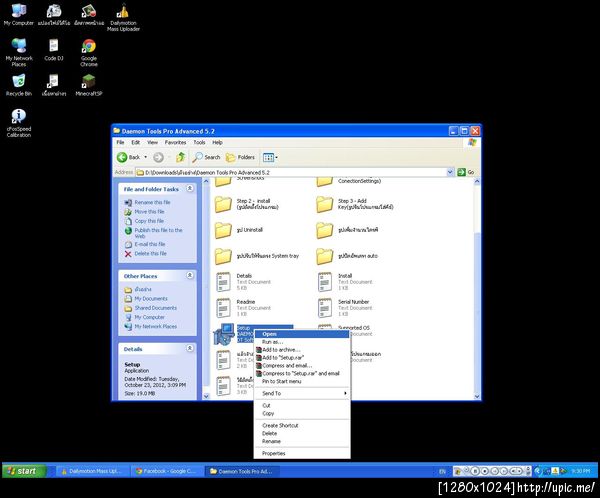Screen dimensions: 600x498
Task: Open the Help menu
Action: click(217, 142)
